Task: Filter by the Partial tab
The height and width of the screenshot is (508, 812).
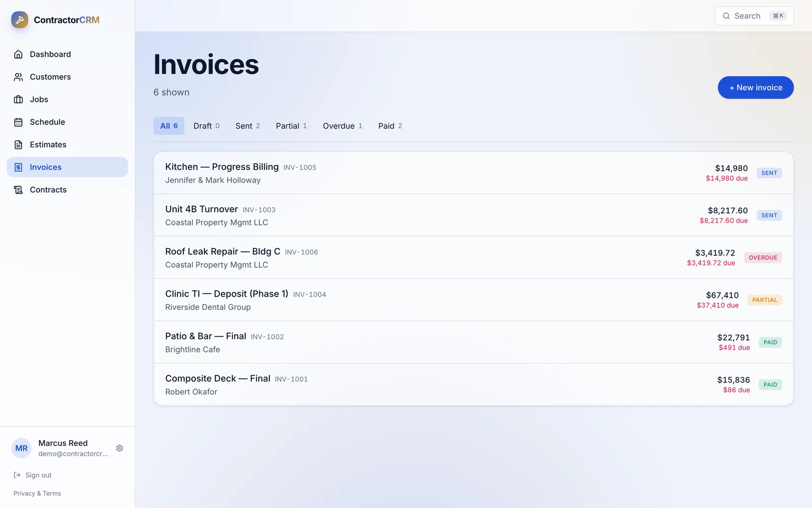Action: 291,126
